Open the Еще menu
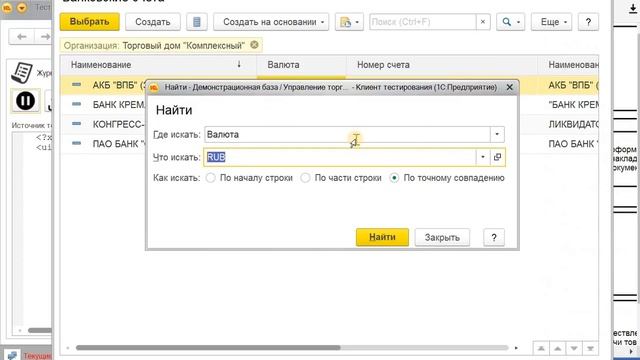The width and height of the screenshot is (640, 360). pyautogui.click(x=551, y=22)
